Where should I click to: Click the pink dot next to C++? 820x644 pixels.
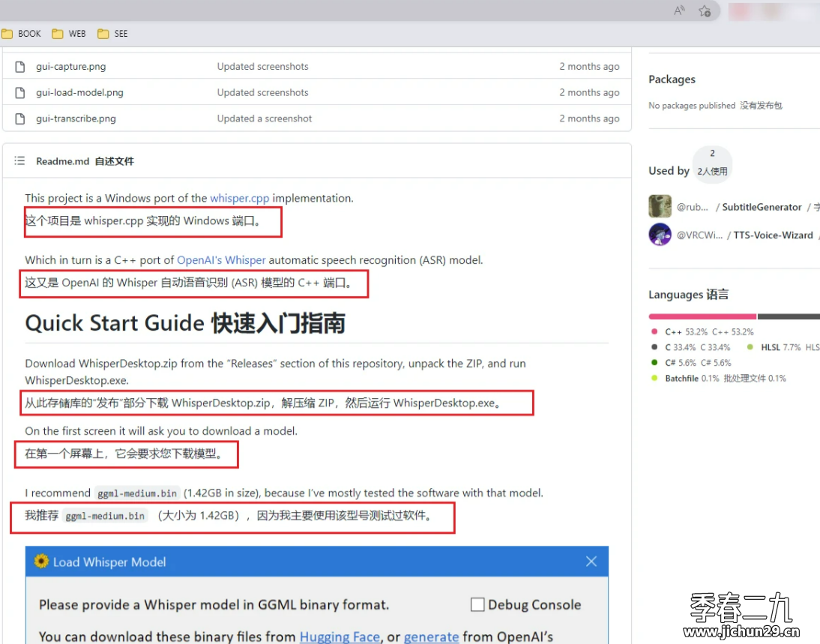[654, 331]
